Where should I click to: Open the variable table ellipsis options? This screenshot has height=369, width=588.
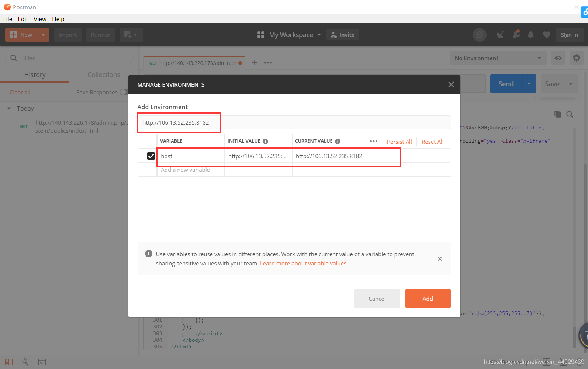pos(373,141)
